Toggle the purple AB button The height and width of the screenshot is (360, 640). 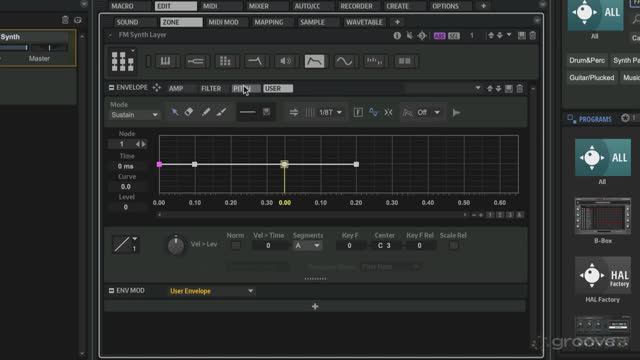pyautogui.click(x=440, y=36)
